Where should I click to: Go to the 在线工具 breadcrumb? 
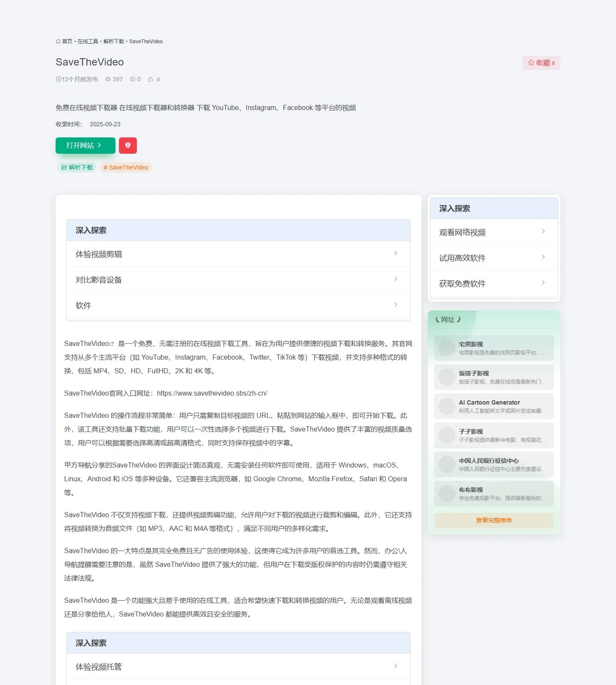[x=88, y=42]
